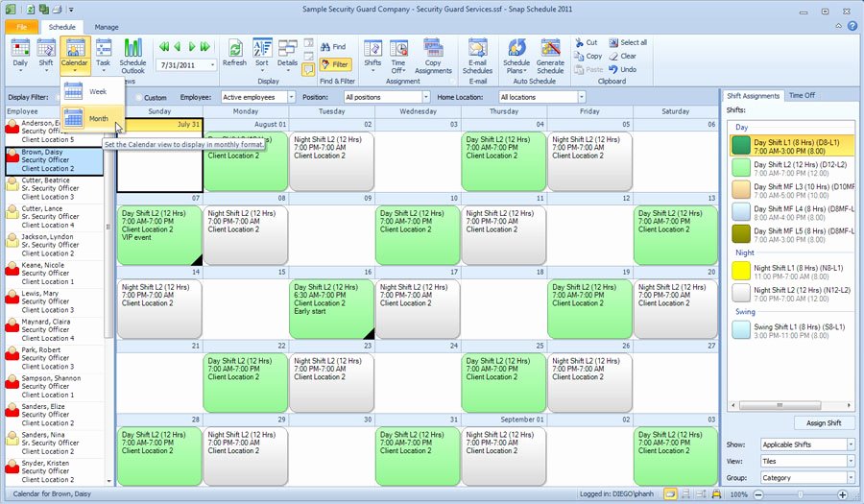Toggle third view-mode button in status bar
864x504 pixels.
click(702, 494)
